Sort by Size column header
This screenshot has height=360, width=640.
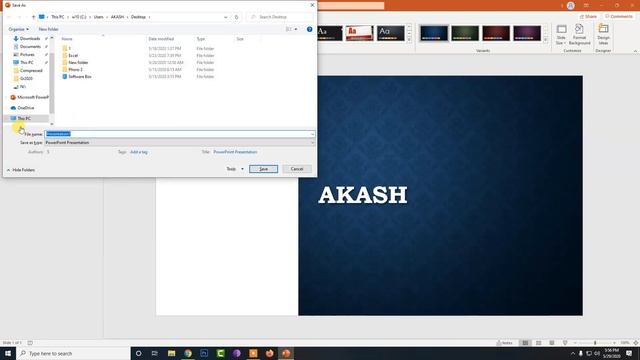[240, 39]
